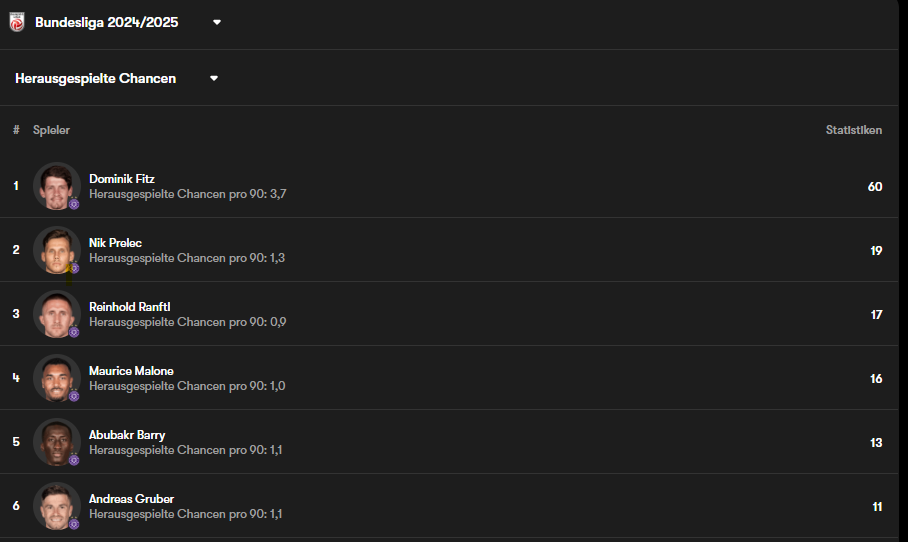Click the club badge on Abubakr Barry's avatar
The image size is (908, 542).
coord(74,460)
